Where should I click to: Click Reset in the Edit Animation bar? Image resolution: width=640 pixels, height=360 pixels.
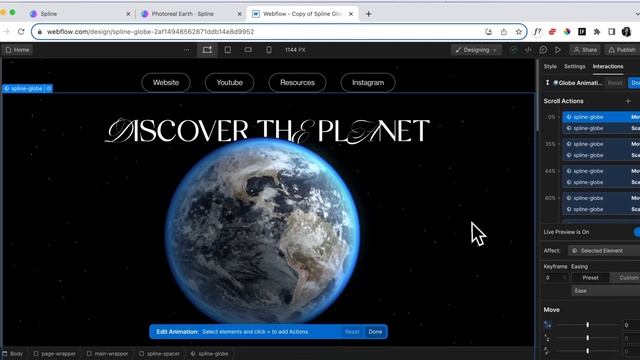pyautogui.click(x=352, y=331)
